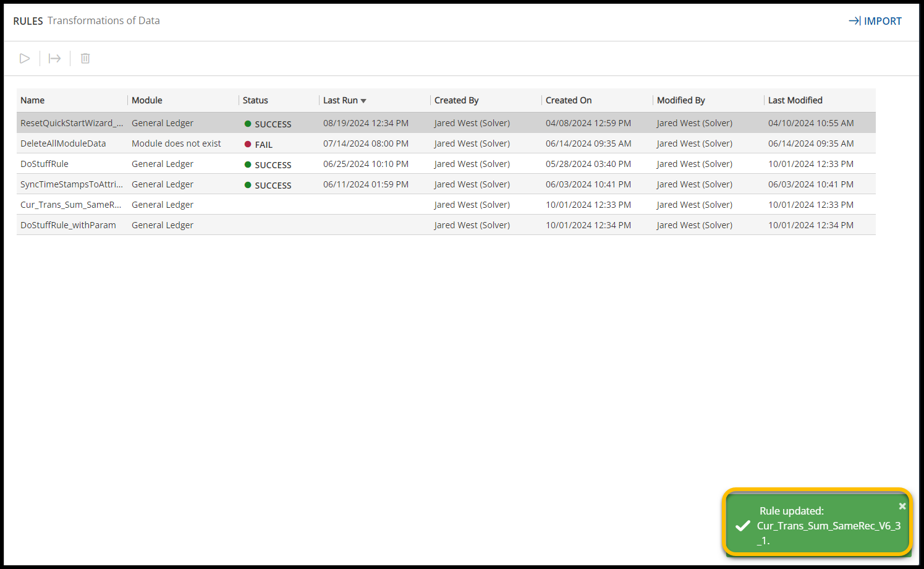Image resolution: width=924 pixels, height=569 pixels.
Task: Click the red FAIL status indicator
Action: (x=248, y=144)
